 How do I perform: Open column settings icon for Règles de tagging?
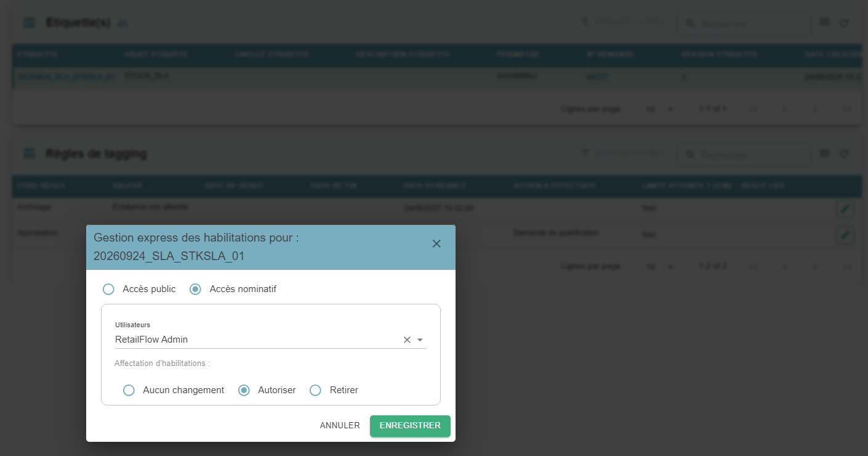pos(824,153)
